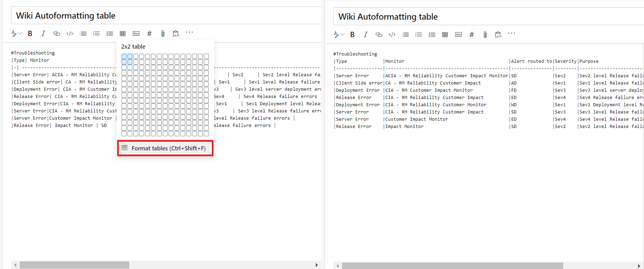Click #Troubleshooting text in the right editor
644x269 pixels.
(x=355, y=54)
